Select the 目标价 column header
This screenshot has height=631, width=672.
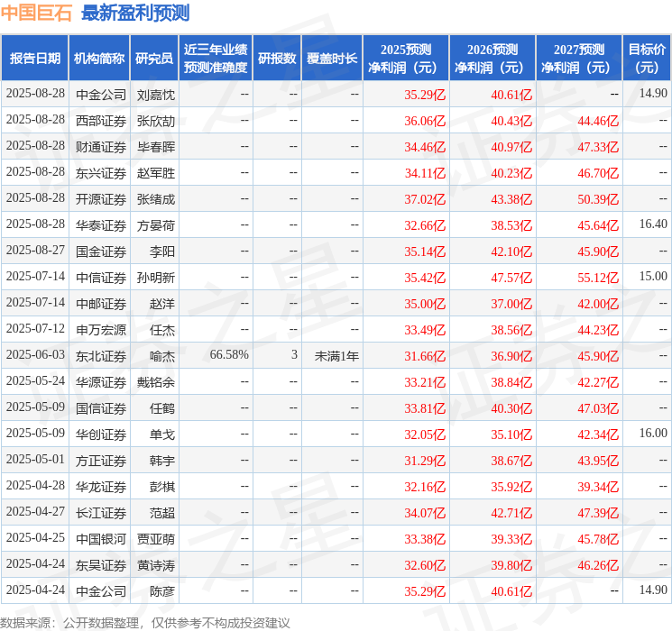click(x=647, y=59)
